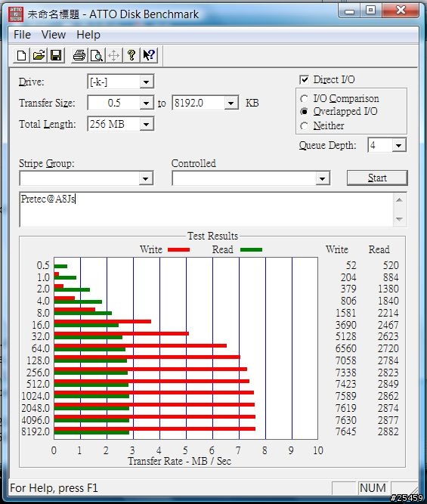
Task: Click the description box scroll up arrow
Action: click(x=399, y=200)
